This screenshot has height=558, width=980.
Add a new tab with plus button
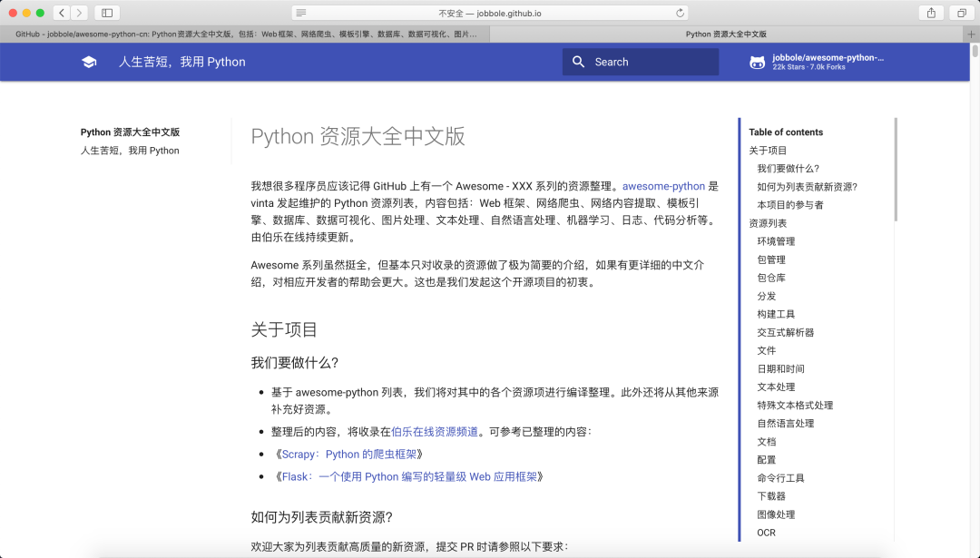point(971,34)
